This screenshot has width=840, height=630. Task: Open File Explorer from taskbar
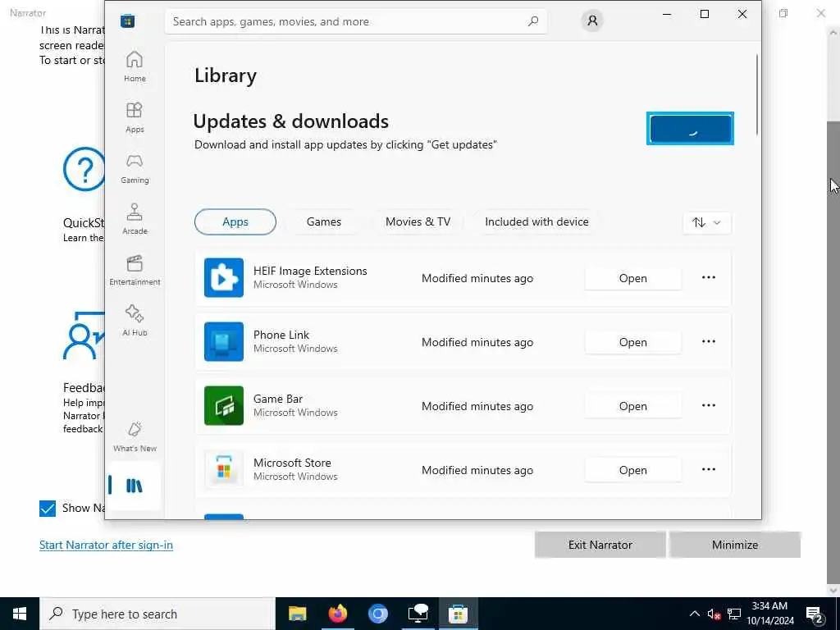click(x=297, y=614)
